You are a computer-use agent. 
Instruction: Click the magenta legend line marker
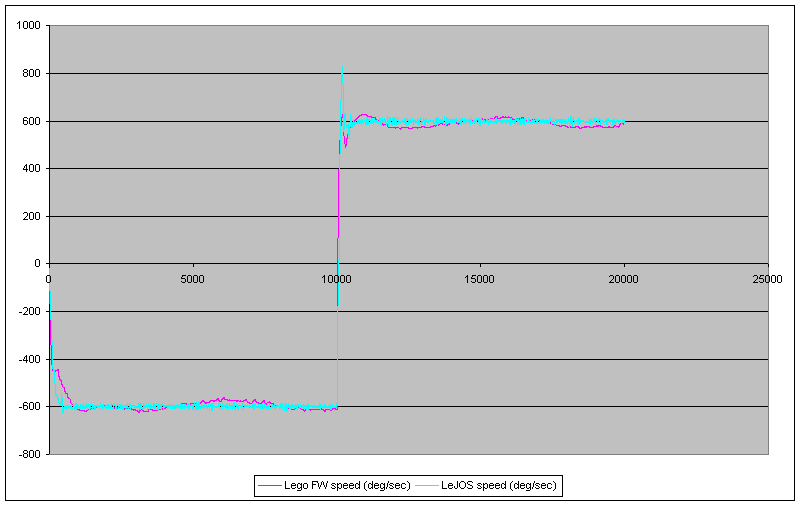270,486
